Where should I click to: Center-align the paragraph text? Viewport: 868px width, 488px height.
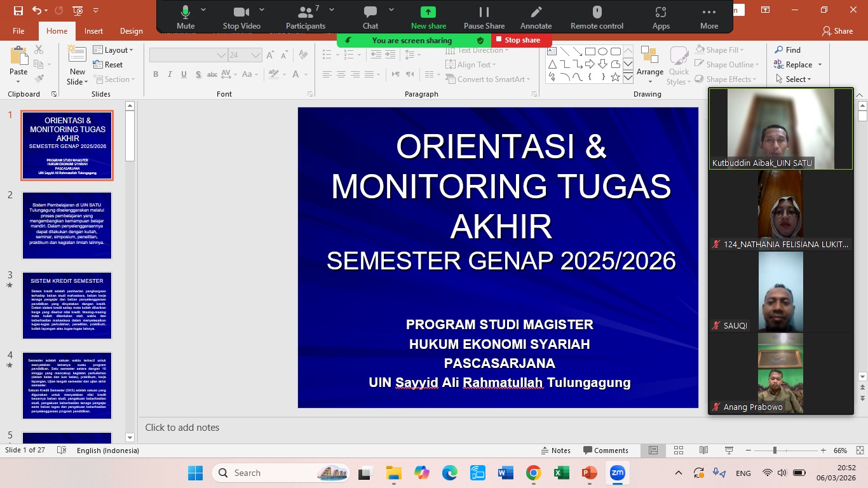click(x=341, y=74)
